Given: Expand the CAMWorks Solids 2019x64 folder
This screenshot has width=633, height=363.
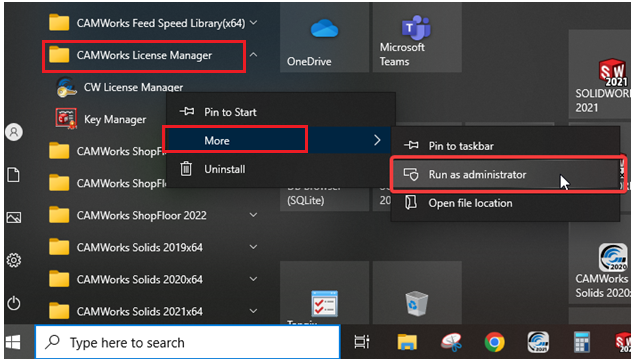Looking at the screenshot, I should tap(253, 247).
